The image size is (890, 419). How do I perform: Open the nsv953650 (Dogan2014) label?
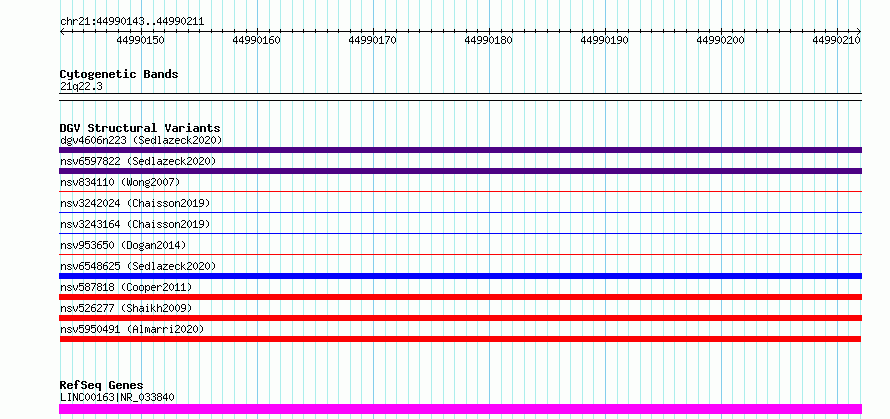(123, 245)
